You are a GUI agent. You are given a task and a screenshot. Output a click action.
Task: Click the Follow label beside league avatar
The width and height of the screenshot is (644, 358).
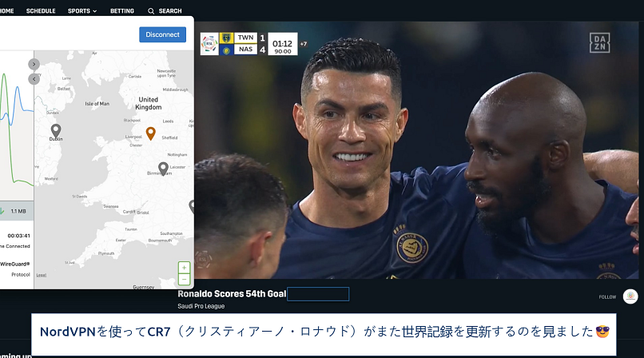[607, 297]
